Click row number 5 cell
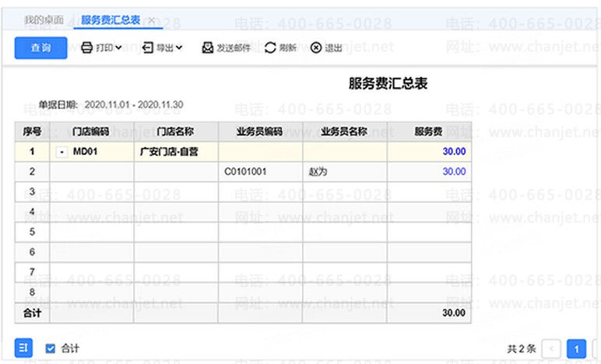Screen dimensions: 601x364 coord(32,232)
